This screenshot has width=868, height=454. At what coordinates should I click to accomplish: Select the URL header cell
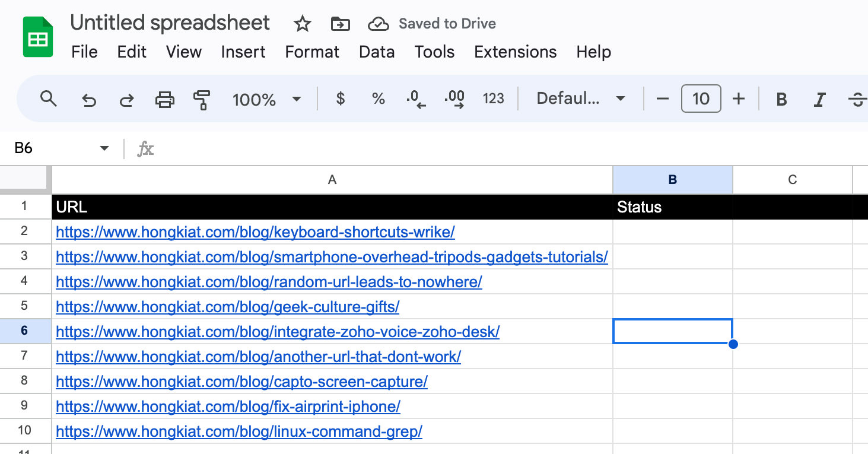pos(332,207)
